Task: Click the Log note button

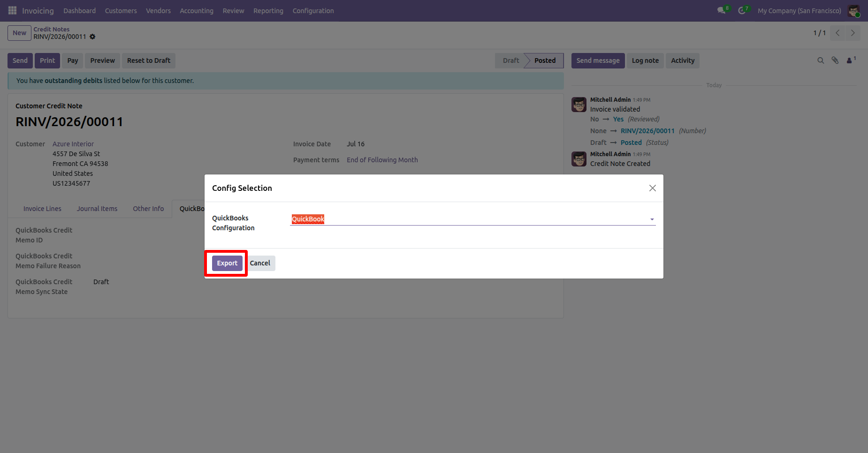Action: pyautogui.click(x=645, y=60)
